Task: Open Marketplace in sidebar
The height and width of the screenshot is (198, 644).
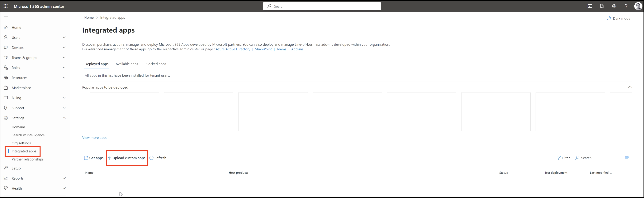Action: click(21, 88)
